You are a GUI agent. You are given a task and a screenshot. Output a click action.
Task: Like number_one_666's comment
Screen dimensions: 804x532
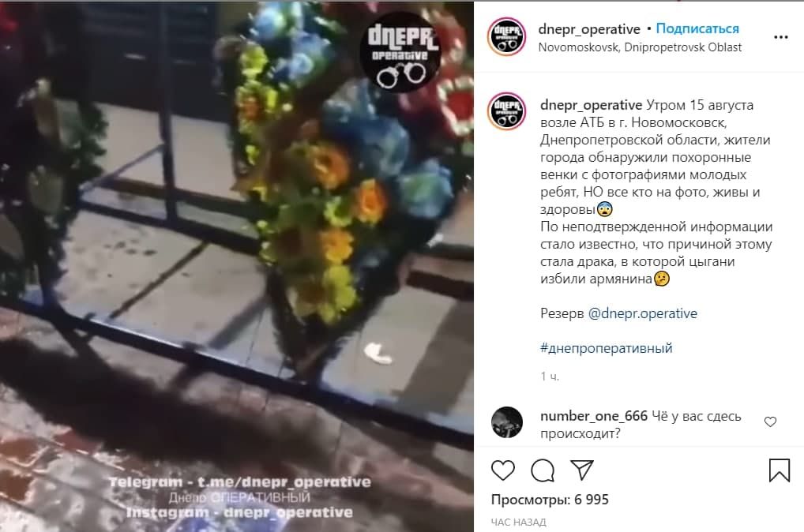(x=770, y=421)
